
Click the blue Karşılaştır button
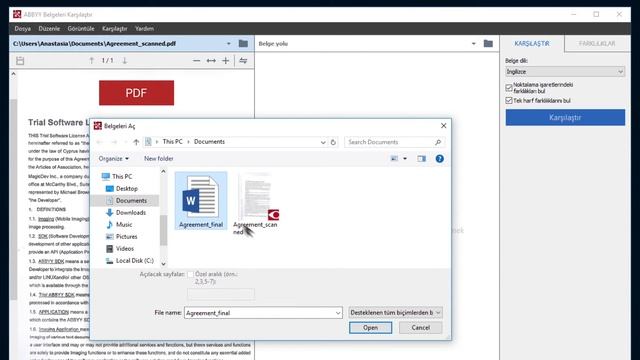[x=565, y=118]
